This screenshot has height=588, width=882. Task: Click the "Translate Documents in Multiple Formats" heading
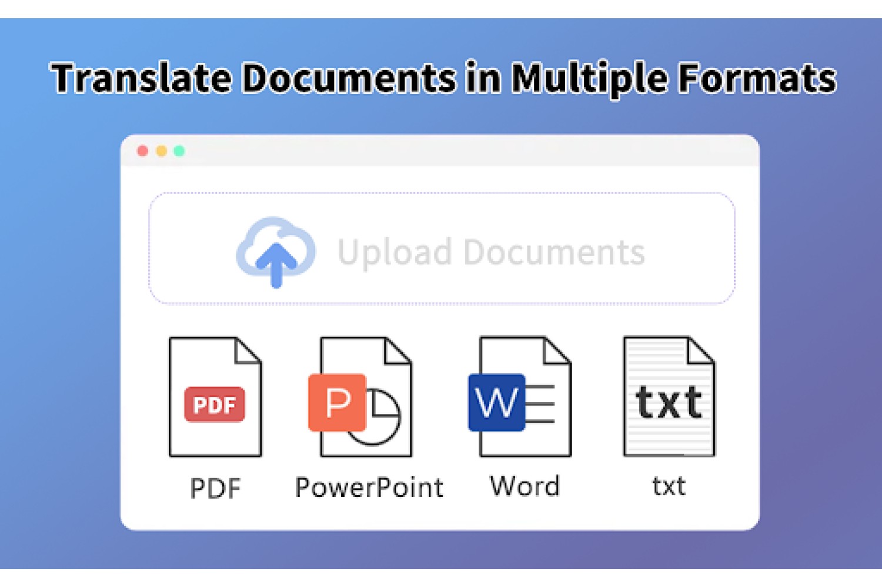click(x=444, y=78)
